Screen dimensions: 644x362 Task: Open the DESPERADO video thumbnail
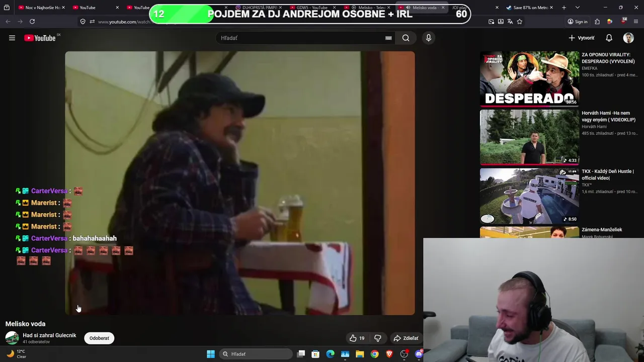(529, 78)
